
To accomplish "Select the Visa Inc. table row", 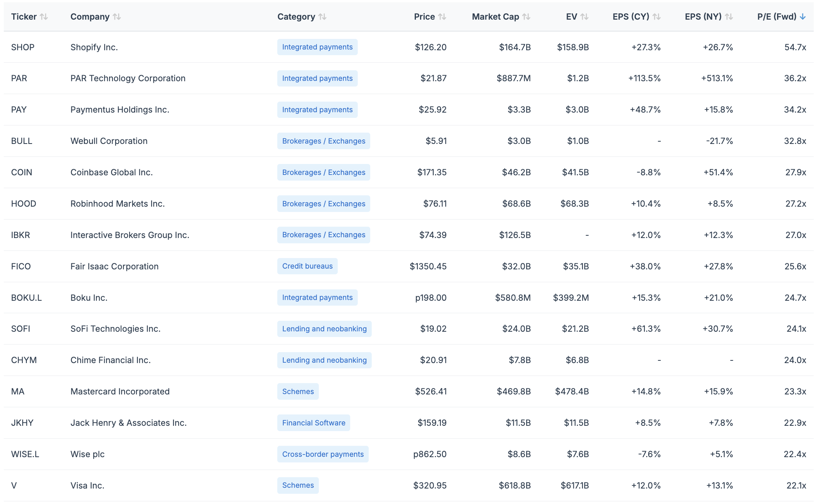I will click(x=87, y=485).
